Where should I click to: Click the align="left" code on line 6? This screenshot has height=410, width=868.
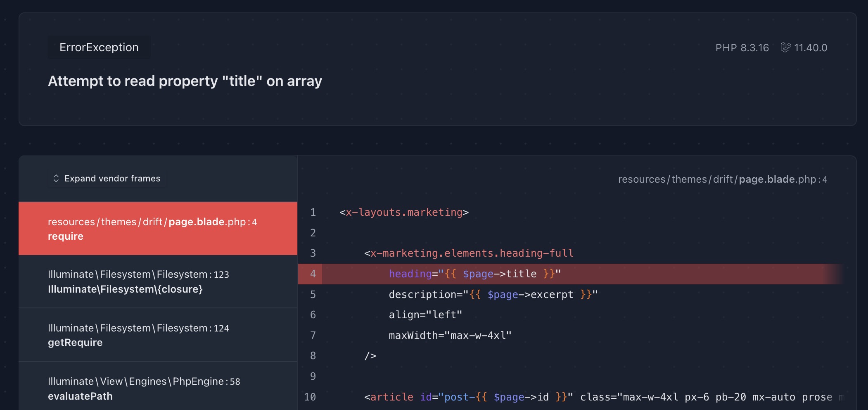425,315
